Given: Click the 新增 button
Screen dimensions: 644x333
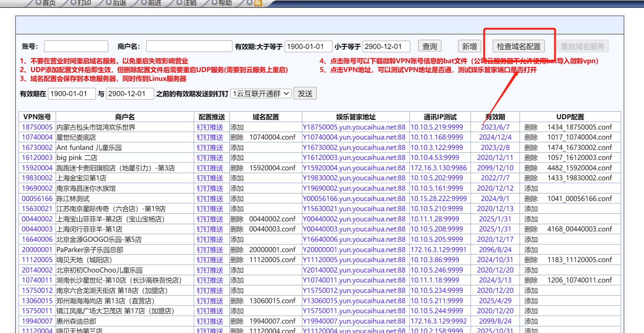Looking at the screenshot, I should 469,46.
